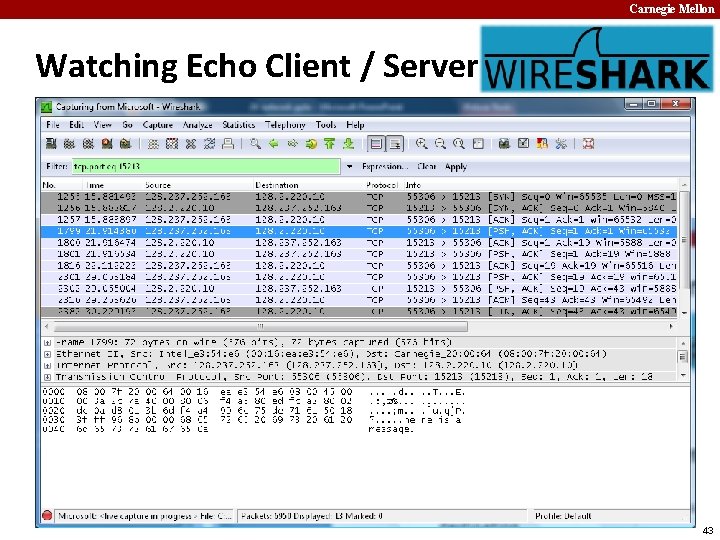Expand the Transmission Control Protocol node
The image size is (720, 540).
click(47, 377)
